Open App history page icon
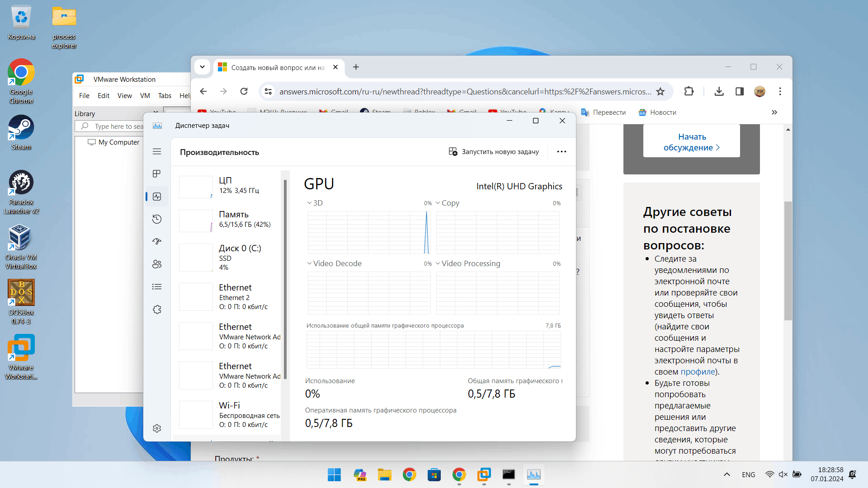This screenshot has height=488, width=868. (157, 219)
